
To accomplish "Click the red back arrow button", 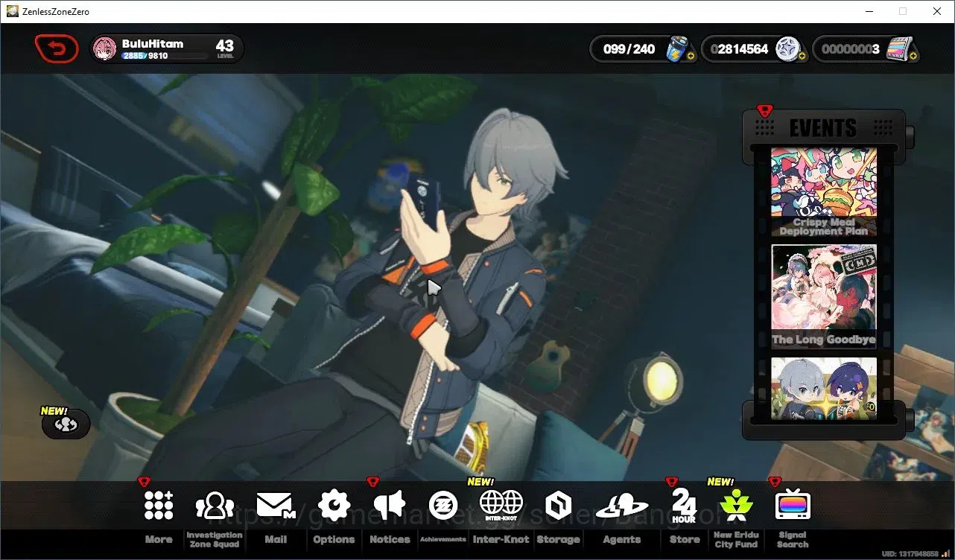I will point(57,49).
